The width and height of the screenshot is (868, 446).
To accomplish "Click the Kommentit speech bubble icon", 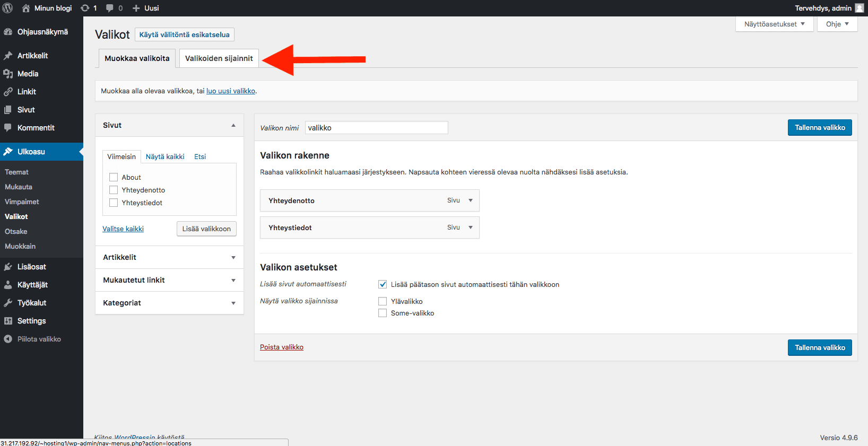I will click(8, 128).
